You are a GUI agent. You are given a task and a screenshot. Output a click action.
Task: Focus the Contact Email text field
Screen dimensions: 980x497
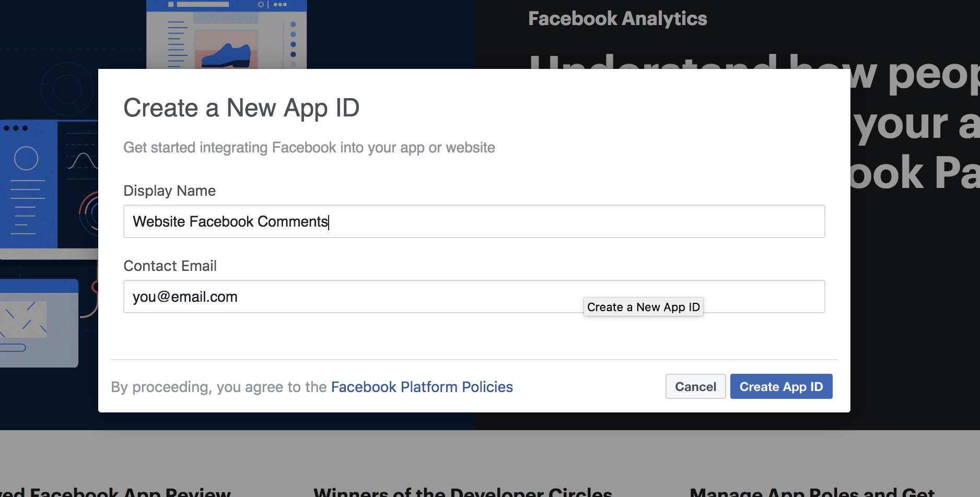(474, 297)
